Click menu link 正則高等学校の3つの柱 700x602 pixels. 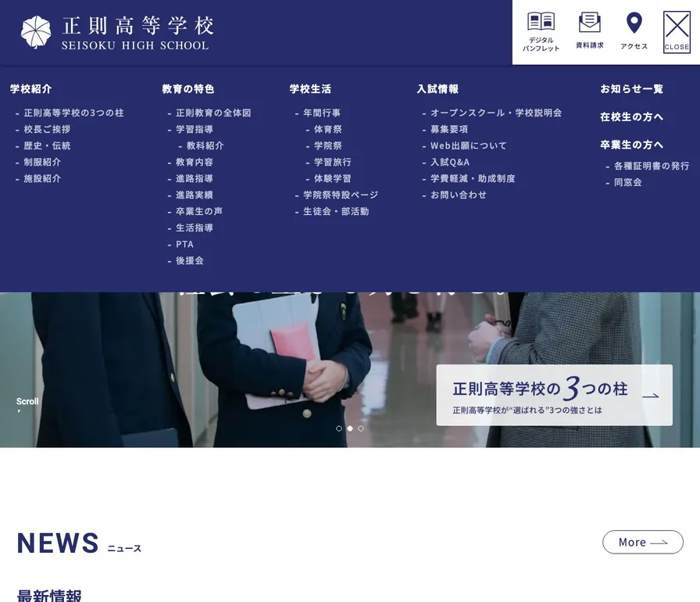[73, 113]
